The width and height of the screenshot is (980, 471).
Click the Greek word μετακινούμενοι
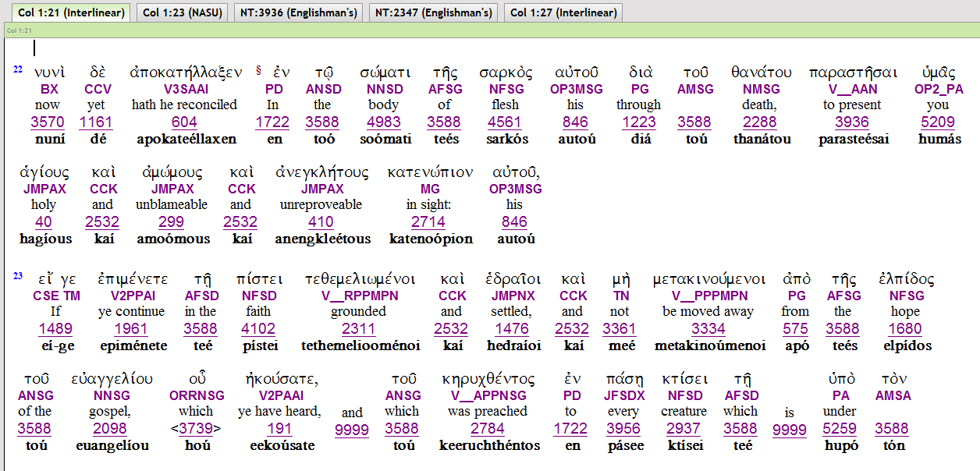[709, 279]
